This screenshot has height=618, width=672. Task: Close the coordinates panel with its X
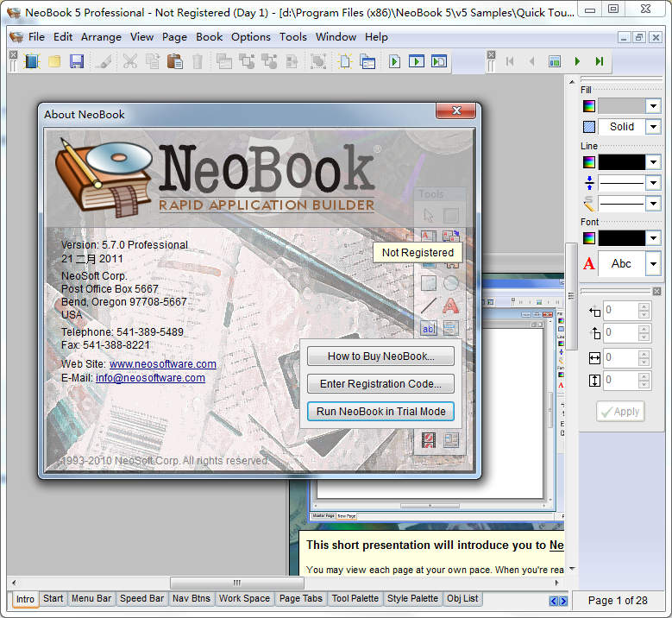656,292
